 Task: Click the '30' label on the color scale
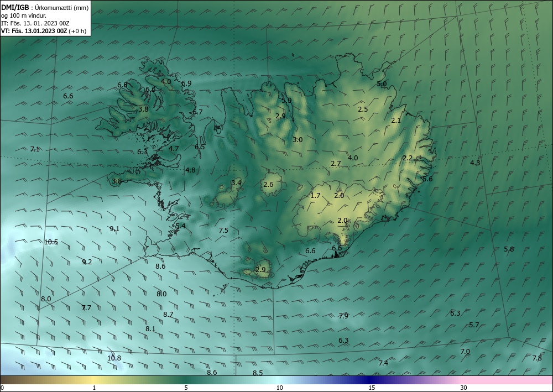click(463, 388)
